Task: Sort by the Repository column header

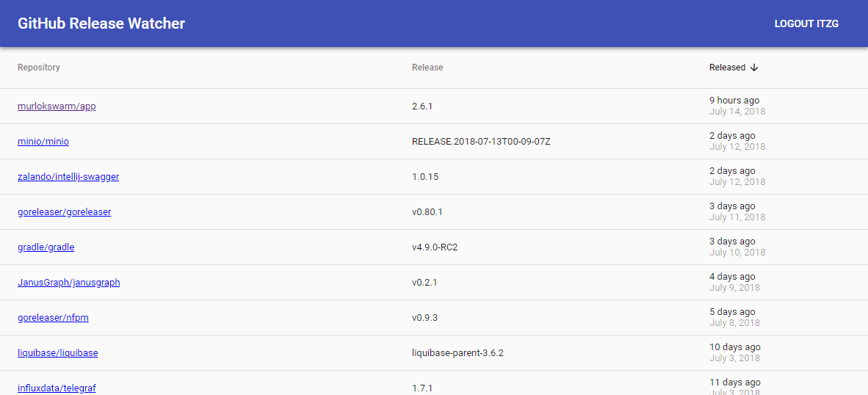Action: click(39, 68)
